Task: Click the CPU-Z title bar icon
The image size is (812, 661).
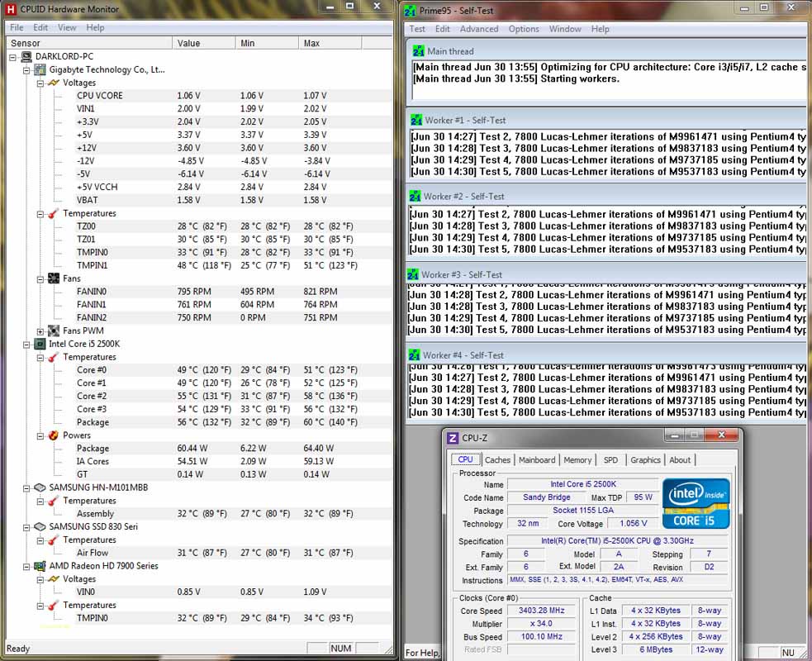Action: [x=453, y=438]
